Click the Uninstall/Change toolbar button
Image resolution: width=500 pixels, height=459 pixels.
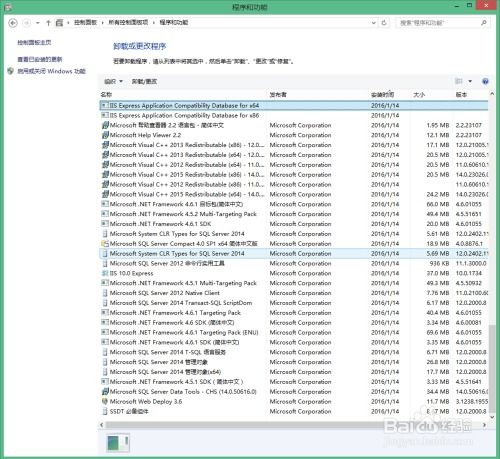click(144, 81)
